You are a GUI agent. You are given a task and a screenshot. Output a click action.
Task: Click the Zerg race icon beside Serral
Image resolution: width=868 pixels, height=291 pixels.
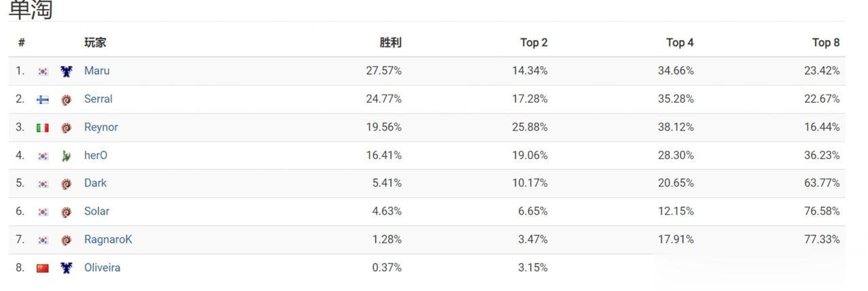(66, 100)
